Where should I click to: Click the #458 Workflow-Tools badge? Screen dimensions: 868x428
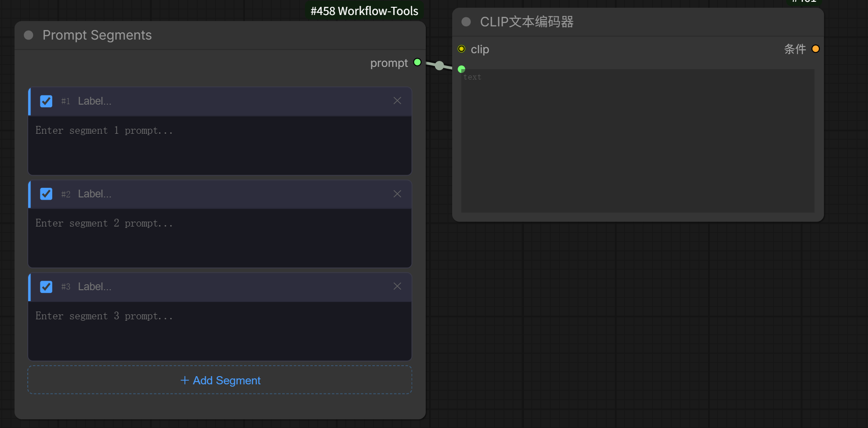(x=364, y=11)
